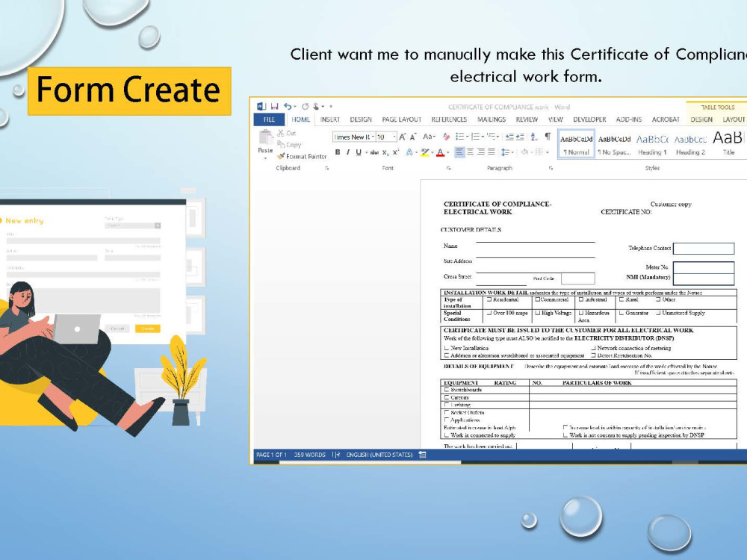Toggle Bold formatting
The image size is (747, 560).
[338, 152]
